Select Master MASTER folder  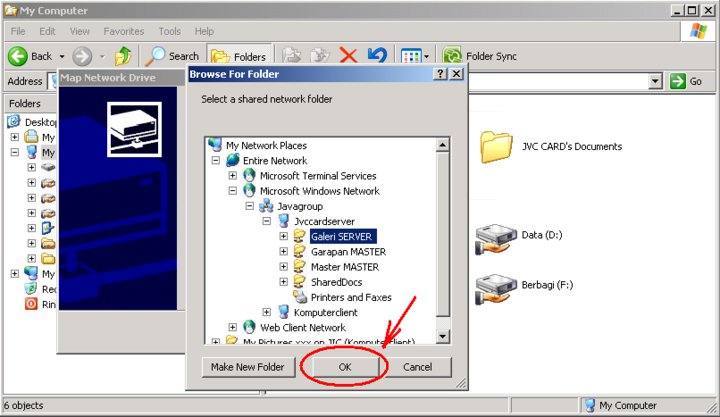click(x=345, y=267)
